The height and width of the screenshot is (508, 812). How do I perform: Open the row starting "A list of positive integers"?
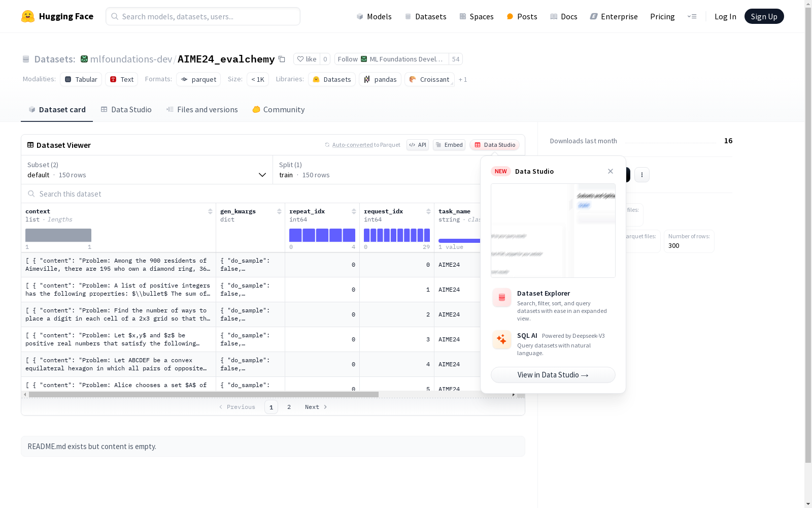[x=251, y=290]
